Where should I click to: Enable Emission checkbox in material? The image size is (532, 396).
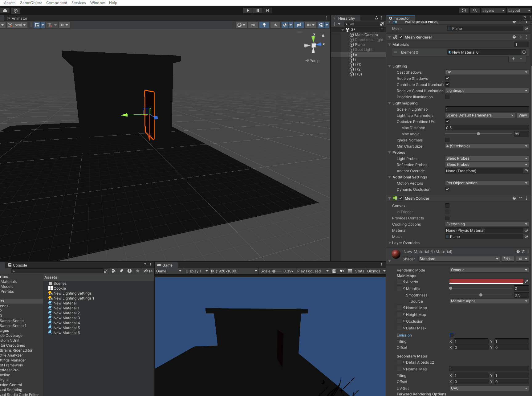click(452, 335)
